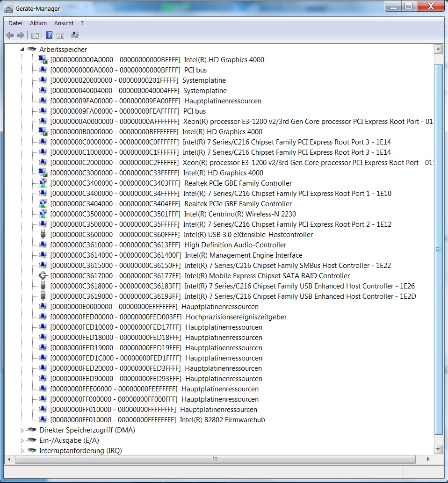Minimize the Geräte-Manager window
The image size is (448, 483).
(x=393, y=6)
